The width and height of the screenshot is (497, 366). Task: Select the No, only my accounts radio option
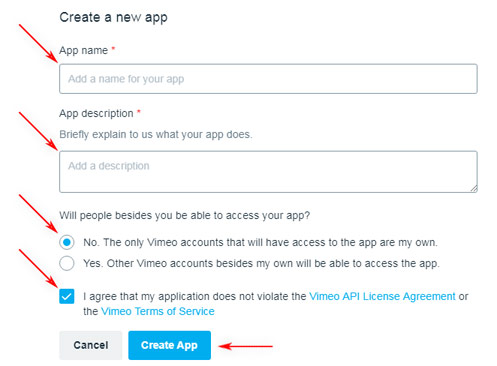click(67, 242)
